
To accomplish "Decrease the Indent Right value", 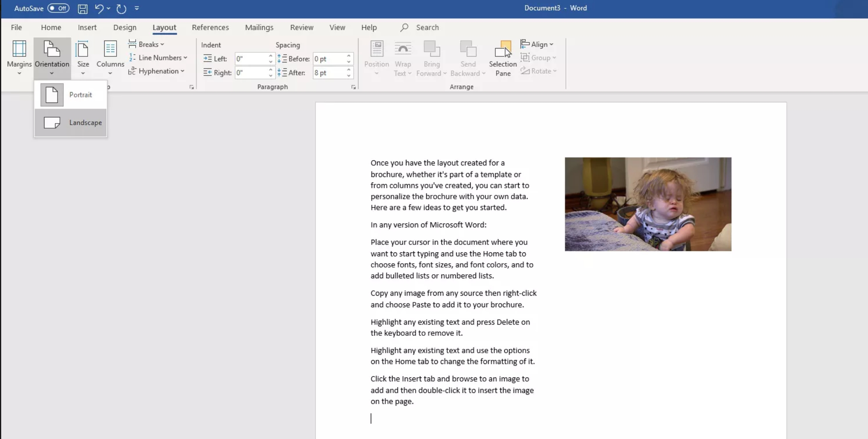I will point(270,75).
